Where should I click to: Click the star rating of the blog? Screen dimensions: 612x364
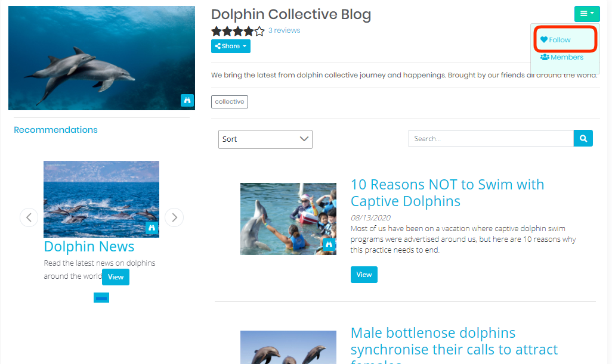tap(237, 31)
